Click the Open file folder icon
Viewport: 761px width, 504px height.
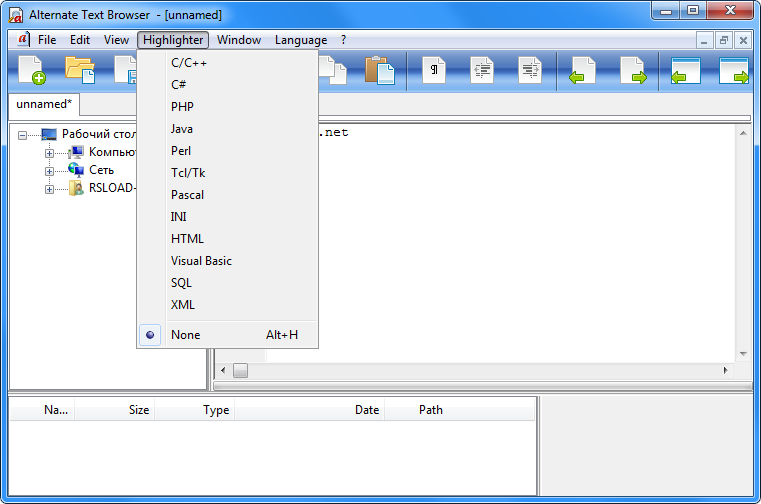click(x=80, y=70)
